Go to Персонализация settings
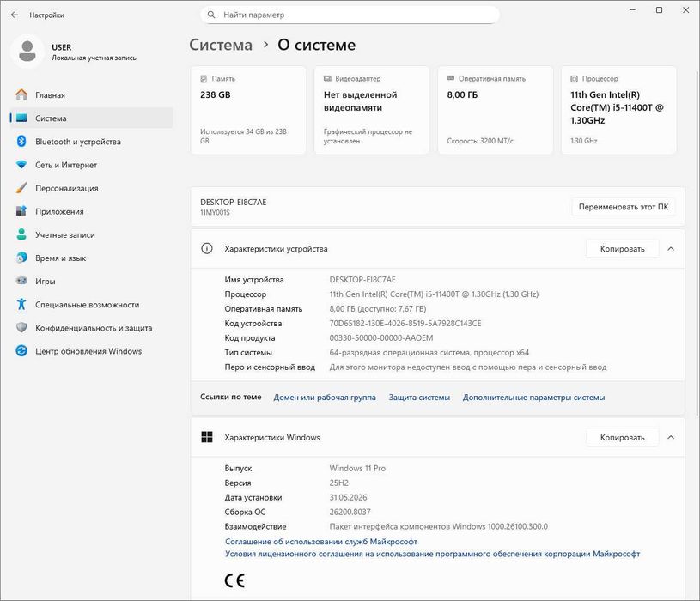700x601 pixels. pyautogui.click(x=92, y=188)
